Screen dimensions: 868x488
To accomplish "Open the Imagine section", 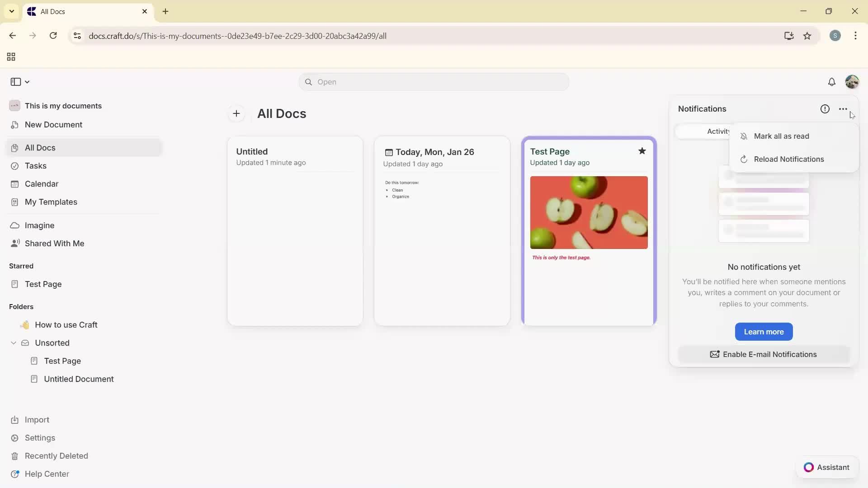I will tap(40, 225).
